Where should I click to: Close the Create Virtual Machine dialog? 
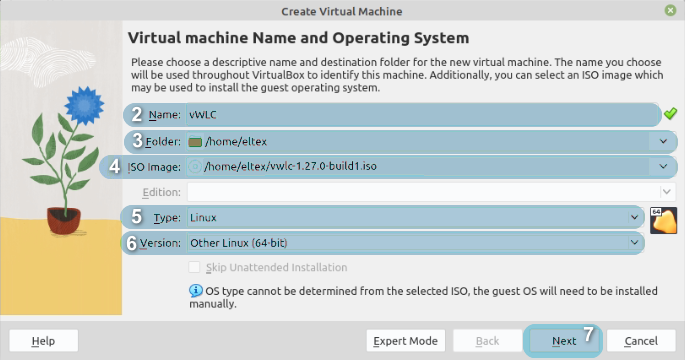click(670, 10)
